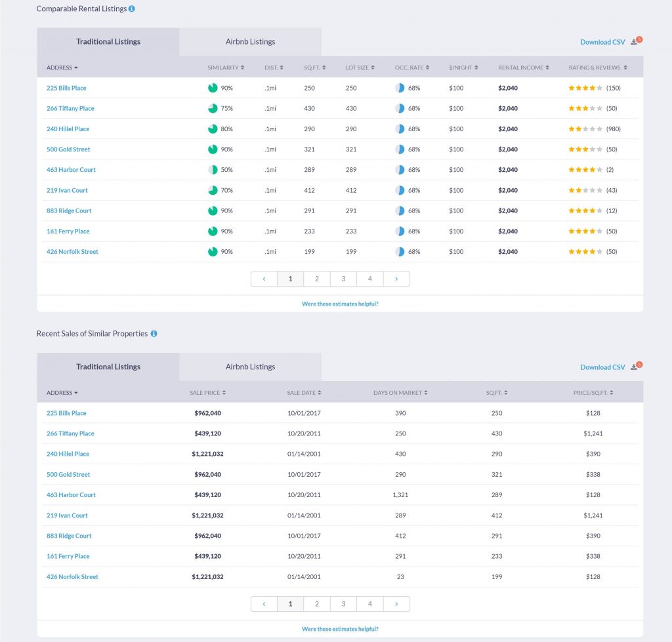
Task: Click download icon in recent sales panel
Action: click(x=634, y=367)
